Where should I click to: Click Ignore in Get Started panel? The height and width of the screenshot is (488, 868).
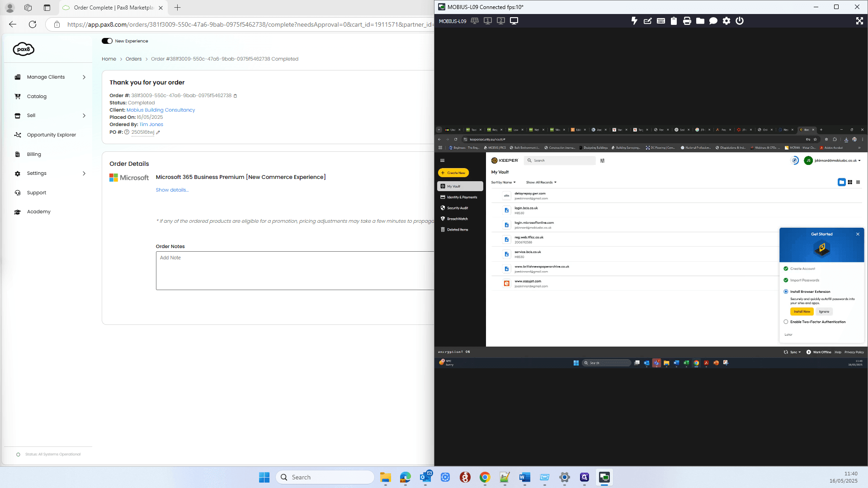(x=824, y=312)
